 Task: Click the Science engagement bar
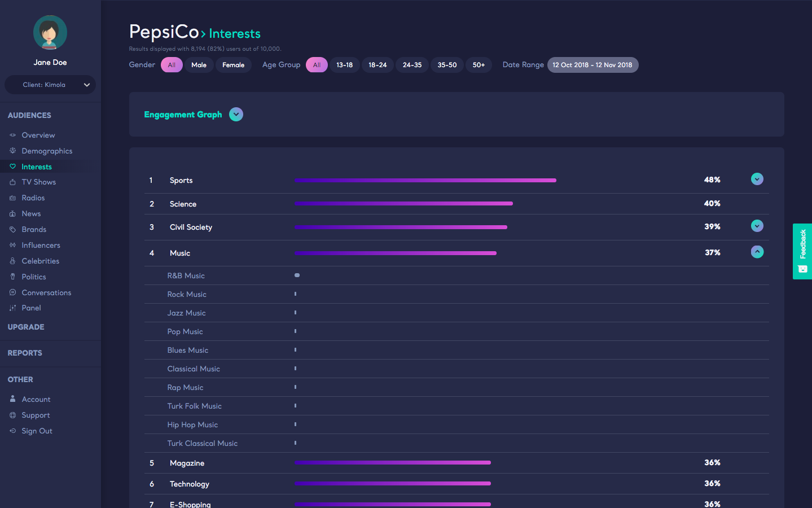(x=403, y=203)
